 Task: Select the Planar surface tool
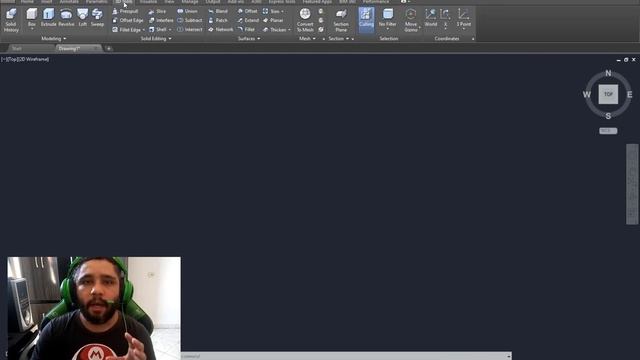[273, 20]
